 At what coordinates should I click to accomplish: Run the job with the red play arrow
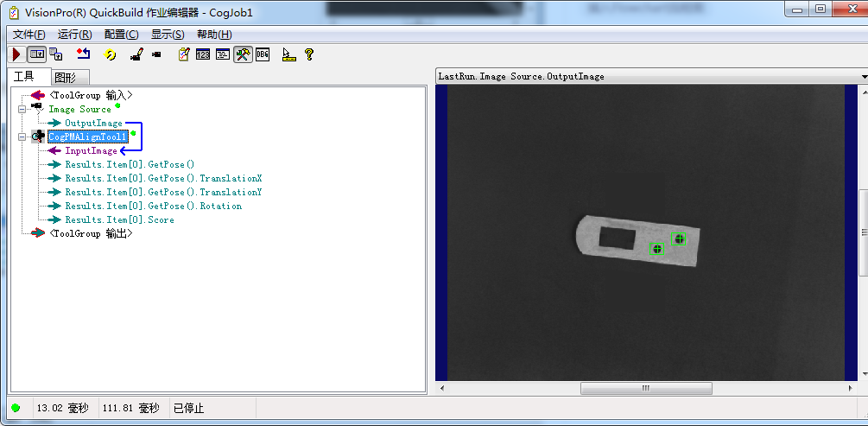16,54
